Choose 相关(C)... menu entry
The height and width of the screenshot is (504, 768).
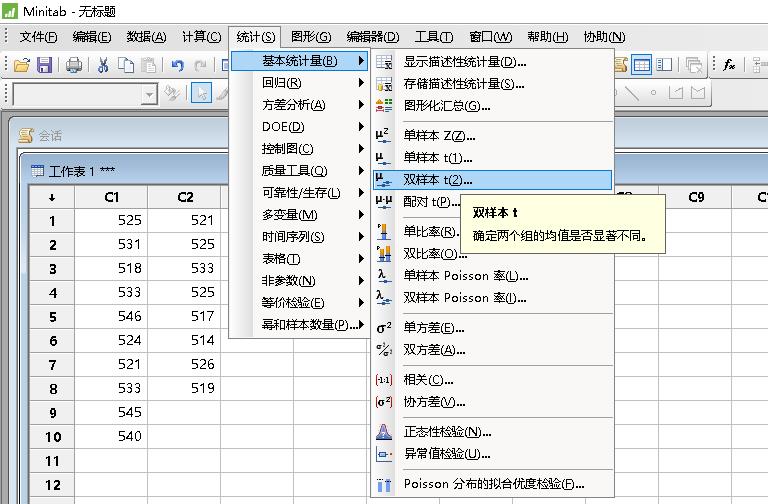tap(492, 380)
